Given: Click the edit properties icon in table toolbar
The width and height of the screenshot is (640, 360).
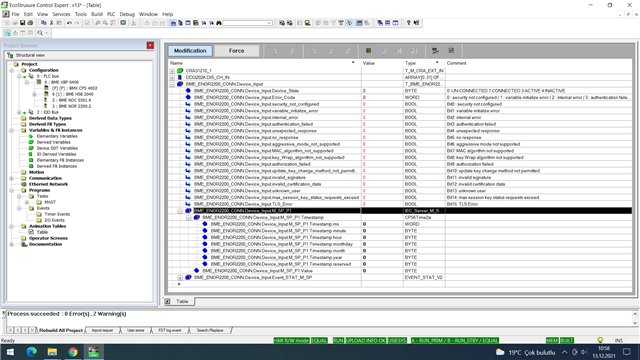Looking at the screenshot, I should point(435,51).
